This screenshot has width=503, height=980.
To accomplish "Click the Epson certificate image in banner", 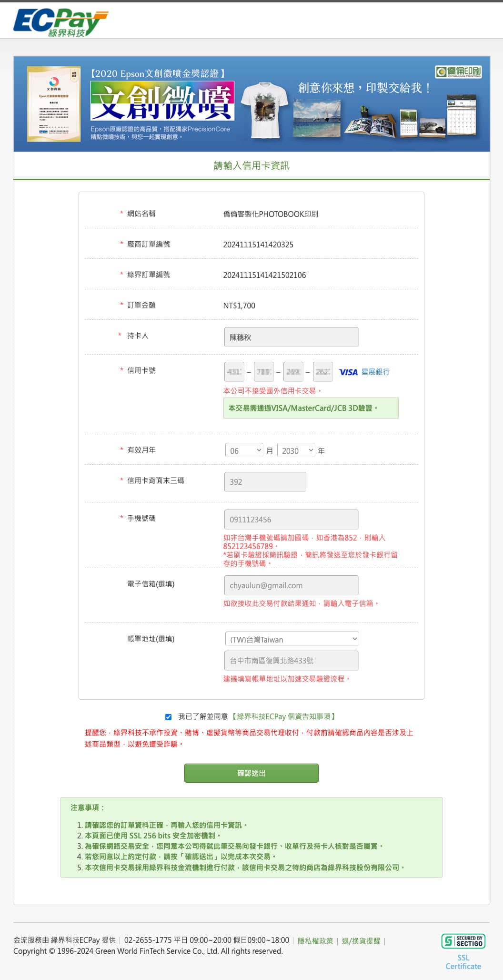I will pyautogui.click(x=53, y=104).
